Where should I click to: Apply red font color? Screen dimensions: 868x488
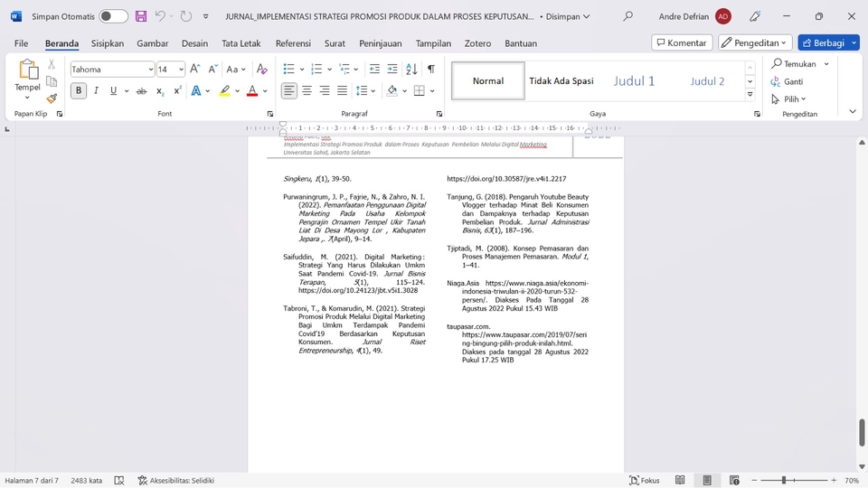point(252,90)
